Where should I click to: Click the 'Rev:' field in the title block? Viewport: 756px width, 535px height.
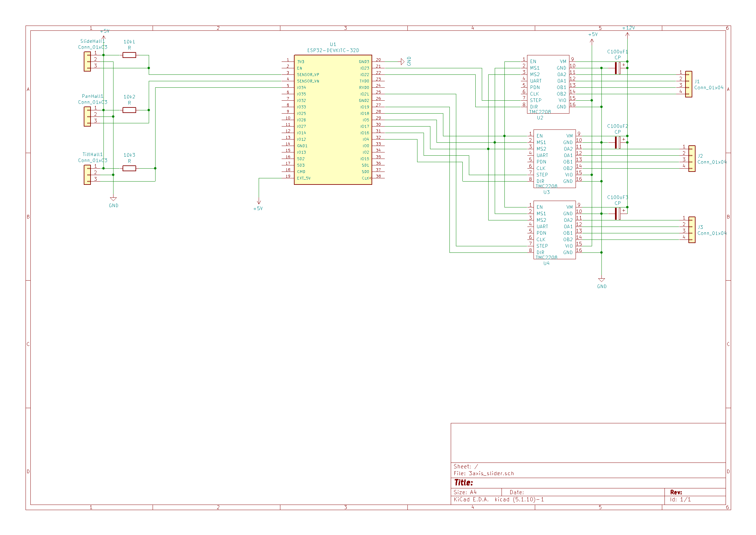676,493
